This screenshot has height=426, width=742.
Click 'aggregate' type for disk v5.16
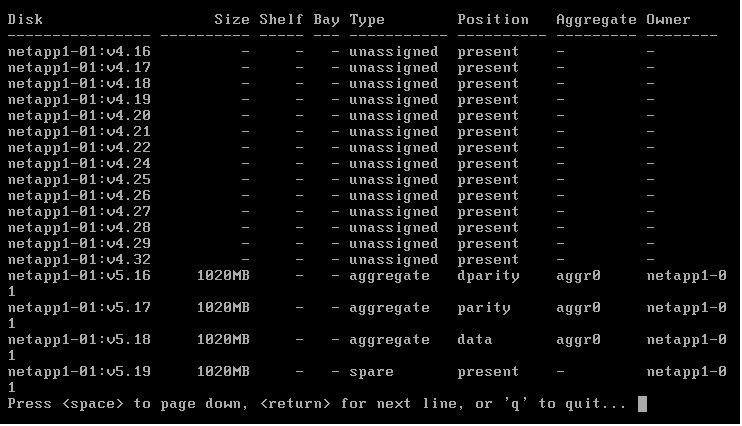(x=389, y=277)
